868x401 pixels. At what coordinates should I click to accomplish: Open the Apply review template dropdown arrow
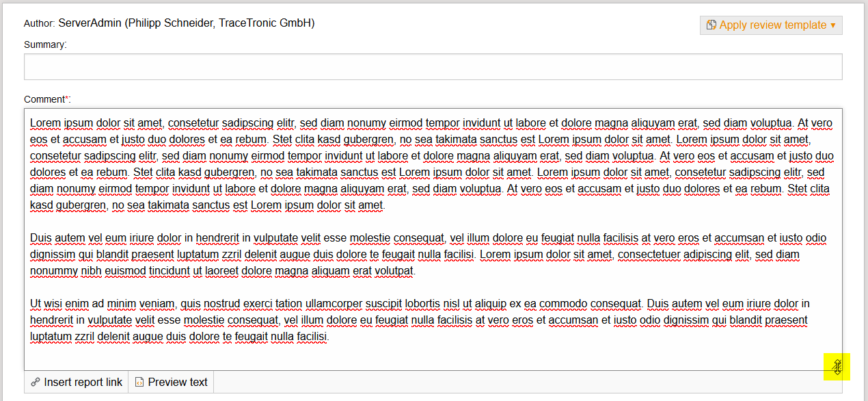coord(831,25)
